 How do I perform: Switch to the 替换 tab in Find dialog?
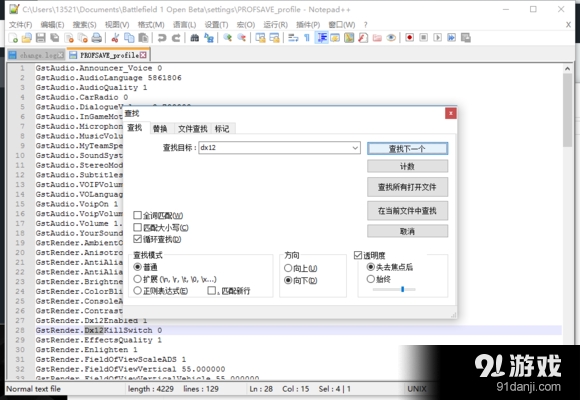(160, 129)
